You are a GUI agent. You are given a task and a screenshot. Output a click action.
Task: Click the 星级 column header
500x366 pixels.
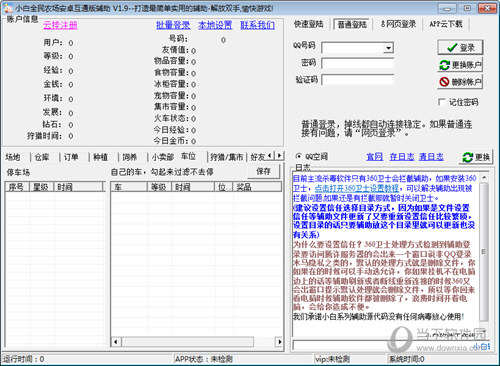(42, 187)
